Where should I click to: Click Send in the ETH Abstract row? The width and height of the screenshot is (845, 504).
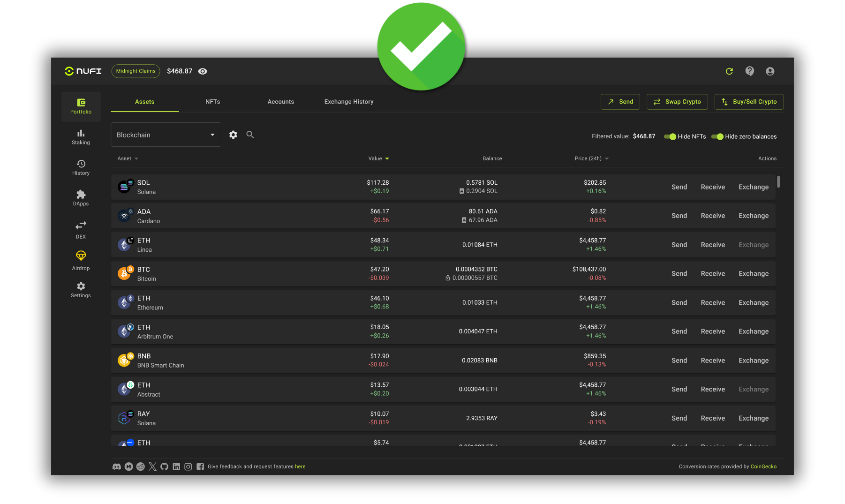click(679, 389)
